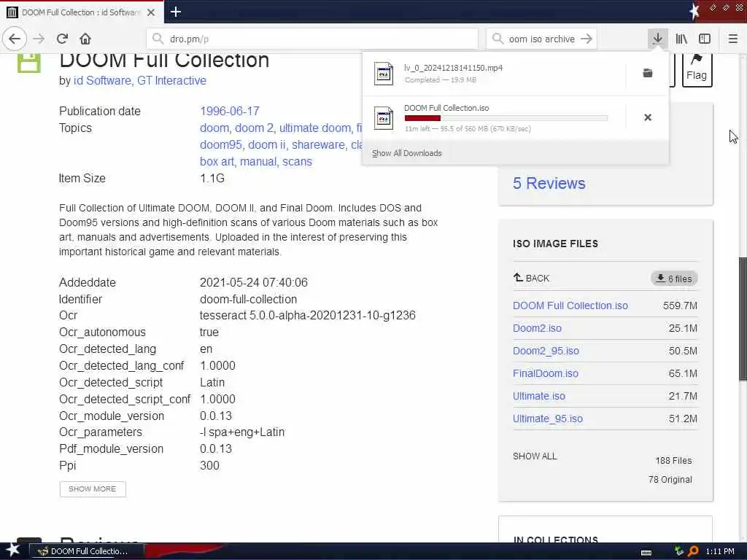Close the DOOM Full Collection tab

click(151, 12)
